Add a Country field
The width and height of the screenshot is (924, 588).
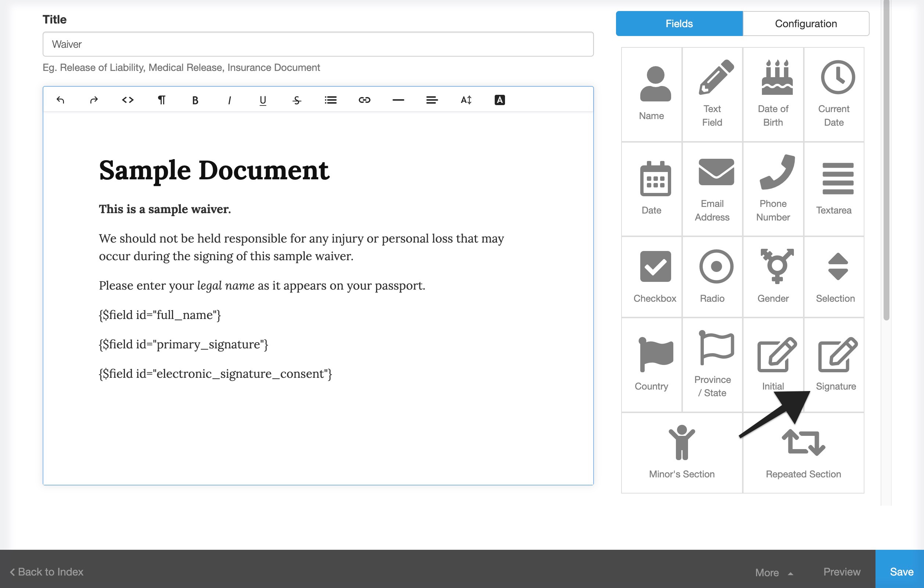(x=652, y=365)
